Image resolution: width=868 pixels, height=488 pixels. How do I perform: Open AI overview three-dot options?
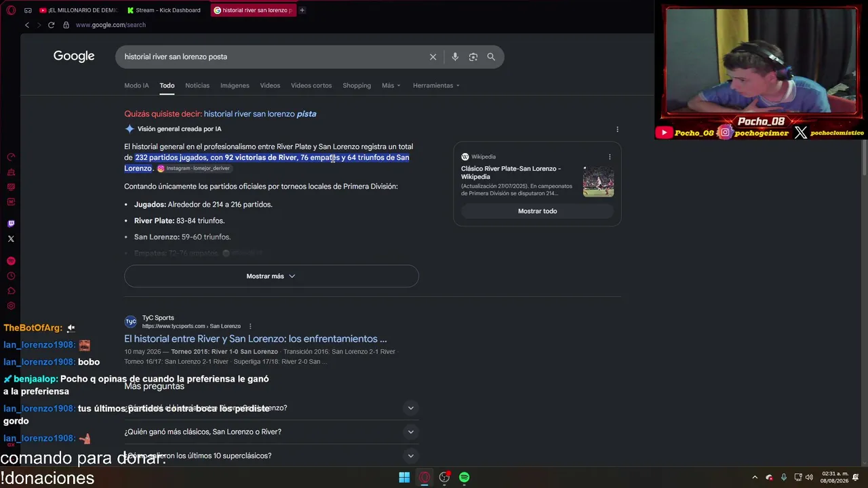click(x=617, y=129)
